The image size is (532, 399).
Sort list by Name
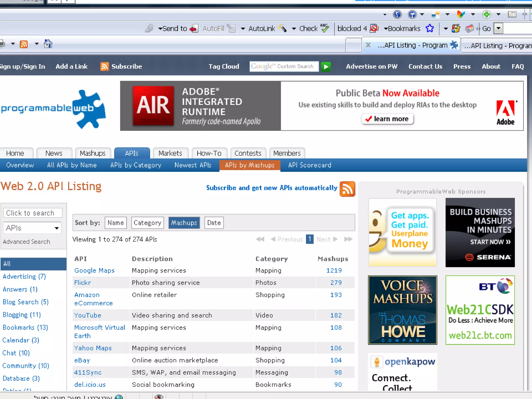click(116, 223)
